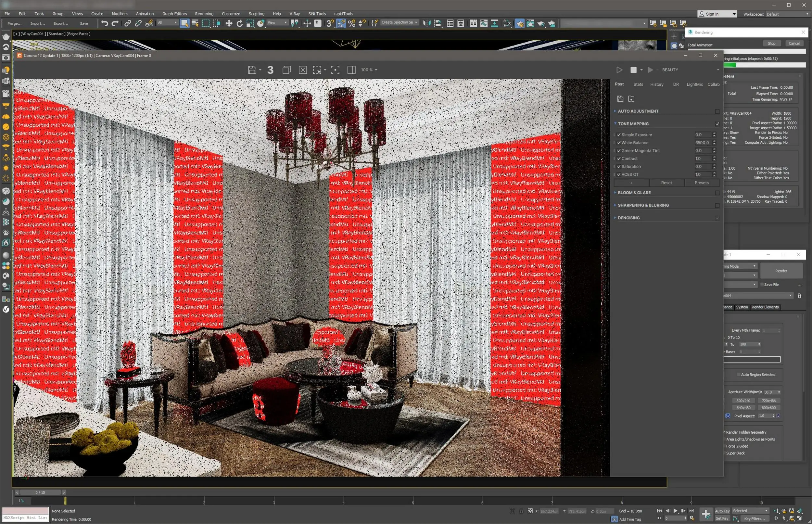Click the save image icon in Corona VFB
This screenshot has width=812, height=524.
click(252, 70)
